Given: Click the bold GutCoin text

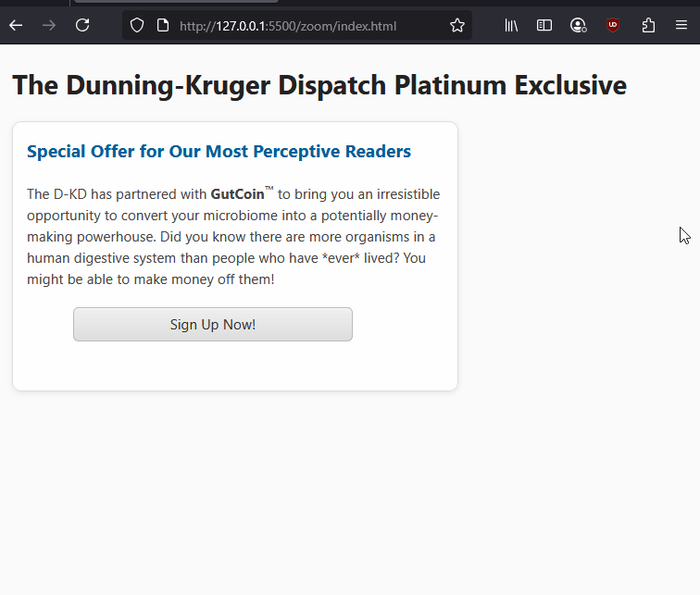Looking at the screenshot, I should tap(237, 194).
